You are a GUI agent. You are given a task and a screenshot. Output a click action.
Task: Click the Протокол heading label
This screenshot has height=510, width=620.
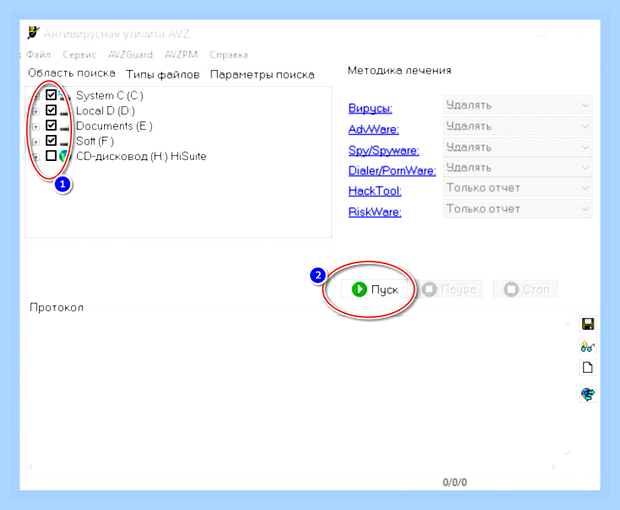57,307
